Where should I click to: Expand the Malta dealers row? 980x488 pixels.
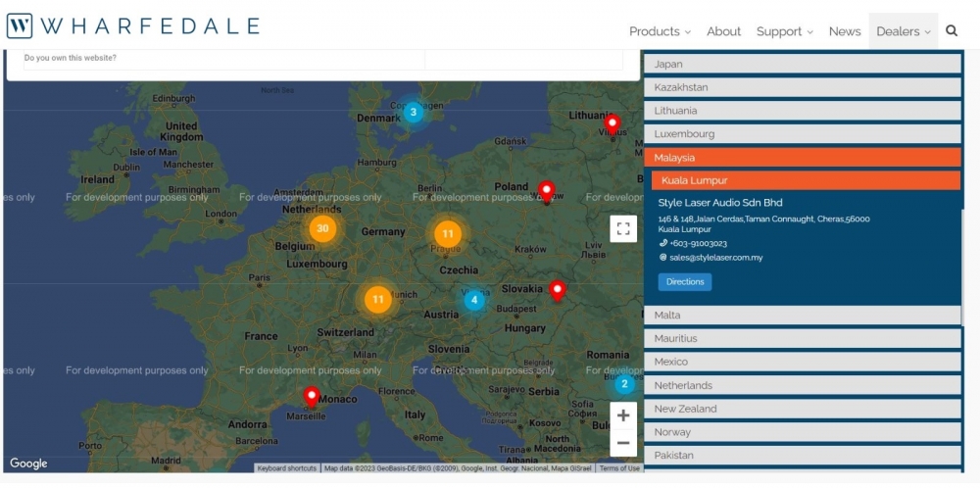click(x=803, y=315)
